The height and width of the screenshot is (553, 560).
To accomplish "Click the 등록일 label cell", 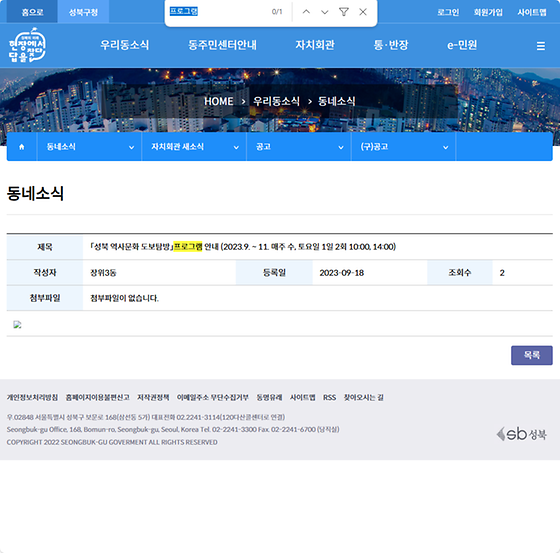I will (274, 273).
